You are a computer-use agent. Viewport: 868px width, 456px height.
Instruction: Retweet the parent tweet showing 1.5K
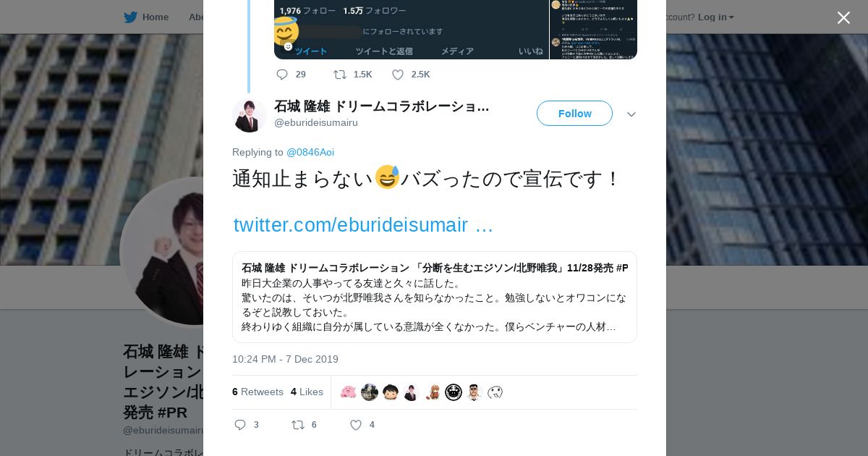[x=339, y=75]
